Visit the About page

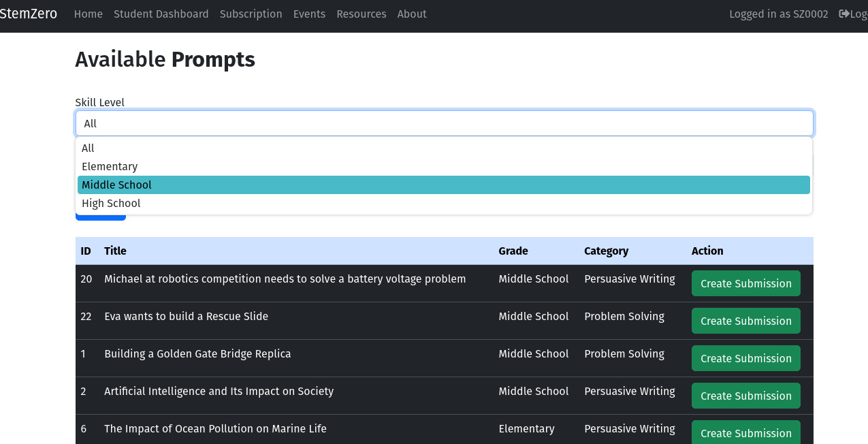[x=412, y=14]
